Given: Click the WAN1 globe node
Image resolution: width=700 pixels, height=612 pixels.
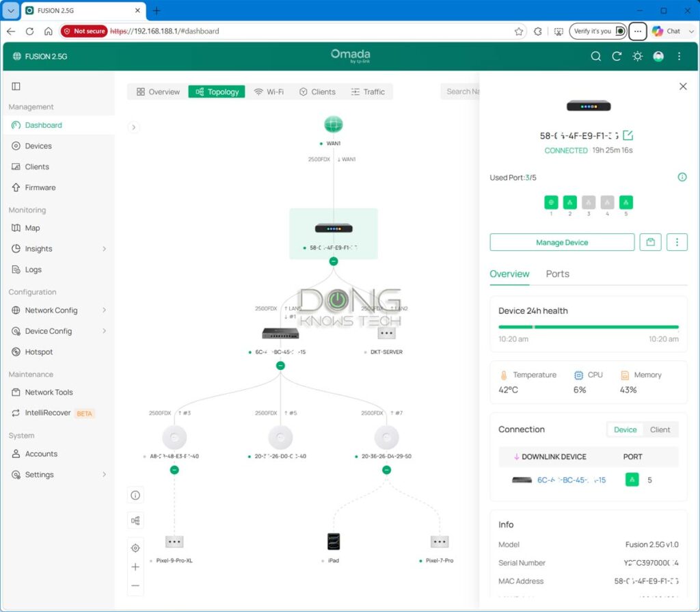Looking at the screenshot, I should 334,124.
